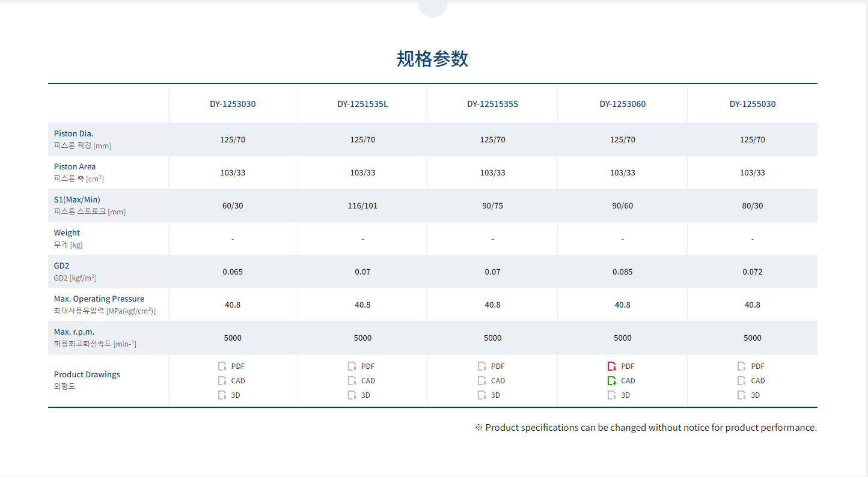Viewport: 868px width, 477px height.
Task: Open the green CAD icon for DY-1253060
Action: [x=612, y=380]
